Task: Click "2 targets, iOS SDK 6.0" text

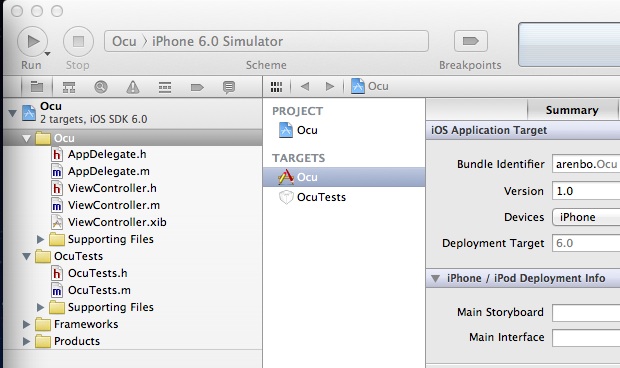Action: 94,119
